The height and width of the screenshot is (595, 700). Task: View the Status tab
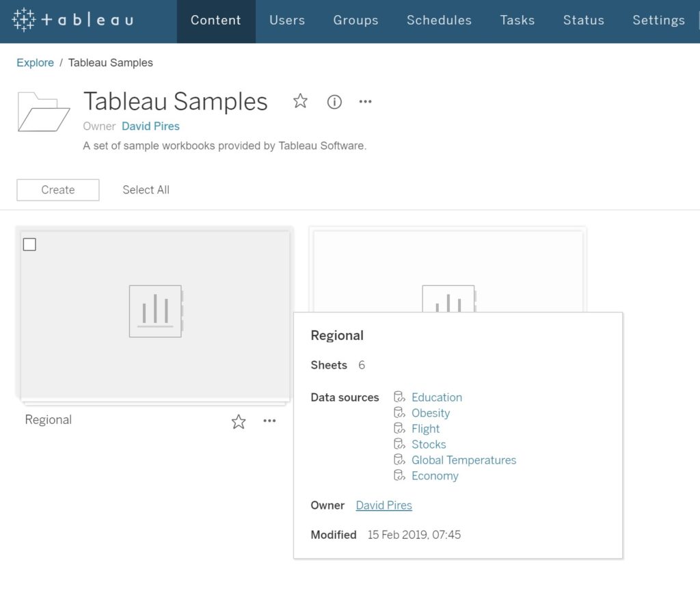click(584, 21)
